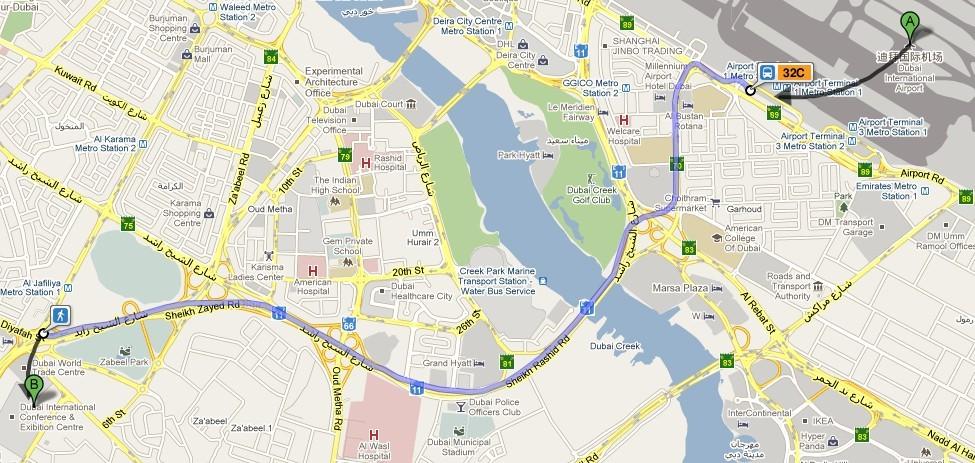Open the Grand Hyatt hotel marker

[479, 363]
